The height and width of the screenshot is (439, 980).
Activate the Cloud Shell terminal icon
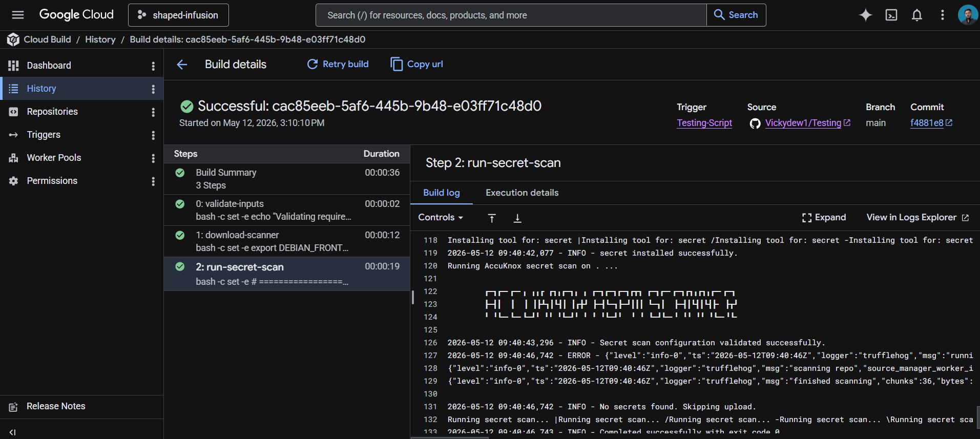(x=891, y=15)
